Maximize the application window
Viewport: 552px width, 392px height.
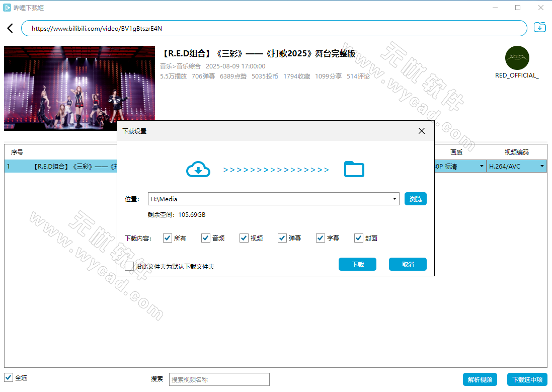pyautogui.click(x=518, y=8)
